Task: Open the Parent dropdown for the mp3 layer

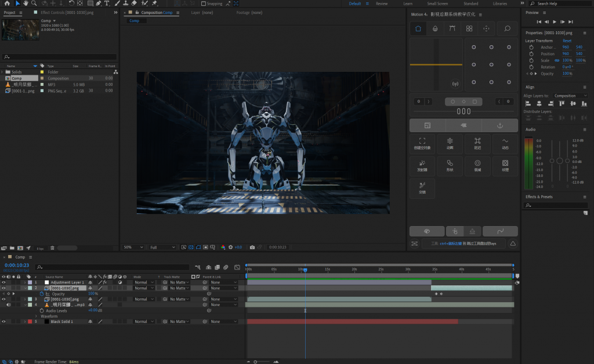Action: click(x=223, y=305)
